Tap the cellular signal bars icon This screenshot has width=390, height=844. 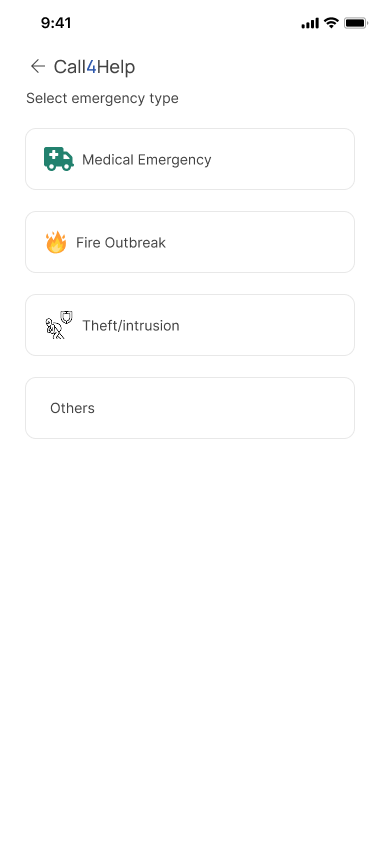(x=310, y=24)
